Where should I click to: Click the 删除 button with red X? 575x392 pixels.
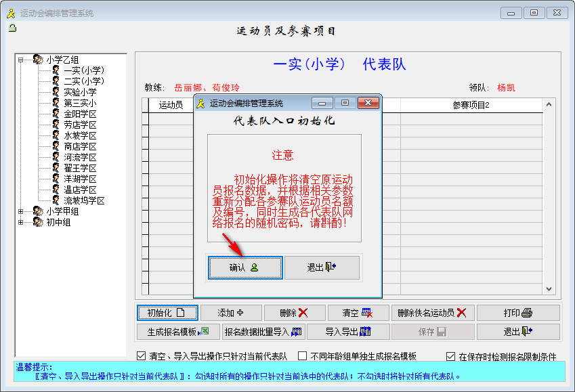293,313
